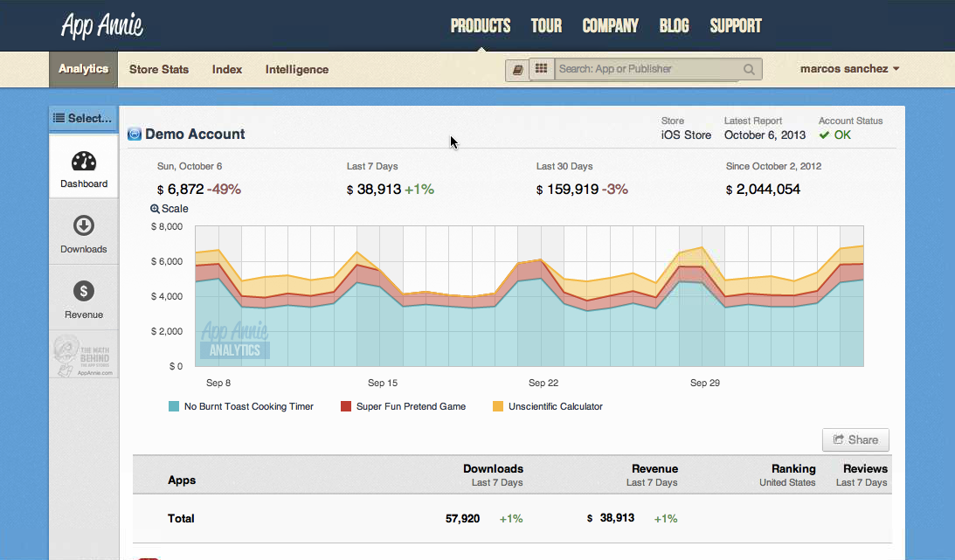Toggle No Burnt Toast Cooking Timer legend swatch
Viewport: 955px width, 560px height.
click(x=174, y=406)
